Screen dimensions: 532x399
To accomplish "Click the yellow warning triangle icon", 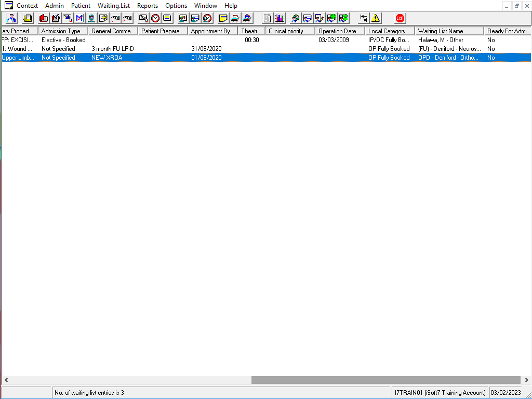I will pos(376,18).
